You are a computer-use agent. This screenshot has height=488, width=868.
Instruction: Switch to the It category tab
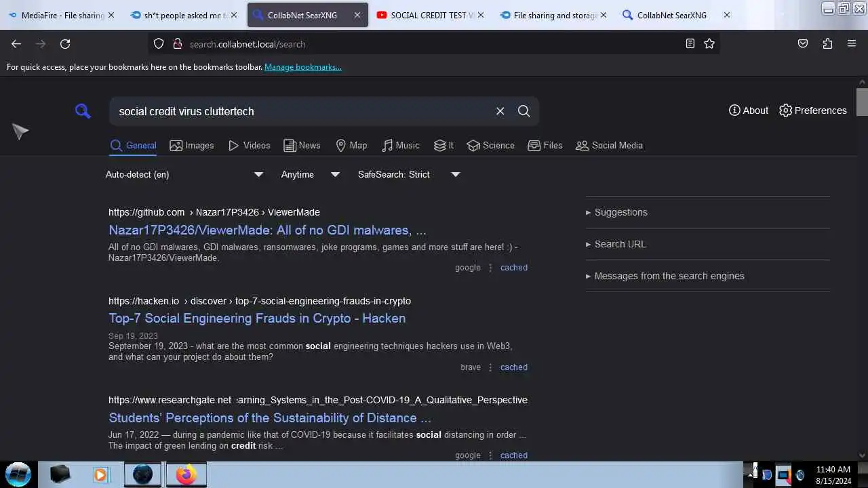click(443, 145)
